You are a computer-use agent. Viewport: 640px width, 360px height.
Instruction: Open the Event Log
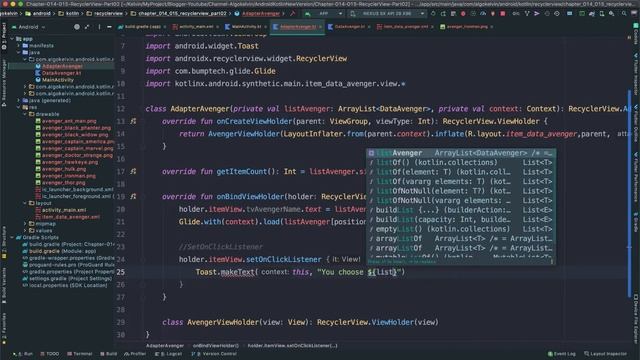coord(562,354)
